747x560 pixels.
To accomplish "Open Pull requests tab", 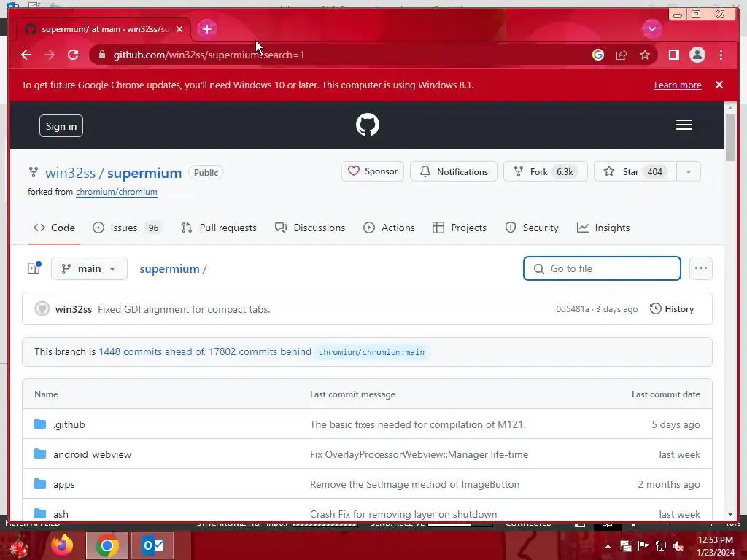I will (219, 227).
